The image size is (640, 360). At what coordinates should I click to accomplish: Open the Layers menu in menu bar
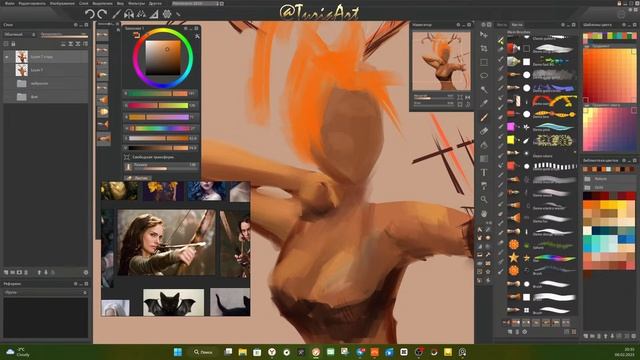(84, 3)
